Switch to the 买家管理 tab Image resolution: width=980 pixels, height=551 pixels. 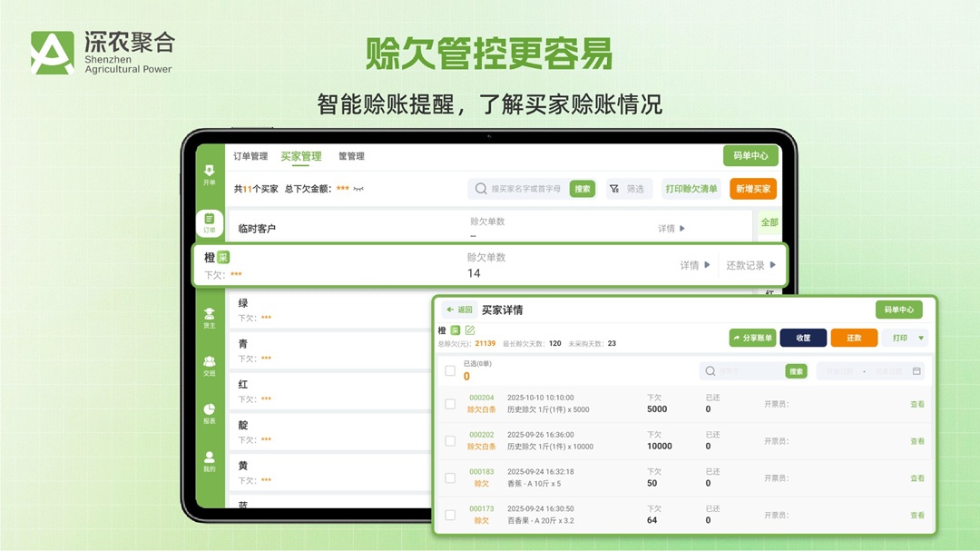pos(300,155)
